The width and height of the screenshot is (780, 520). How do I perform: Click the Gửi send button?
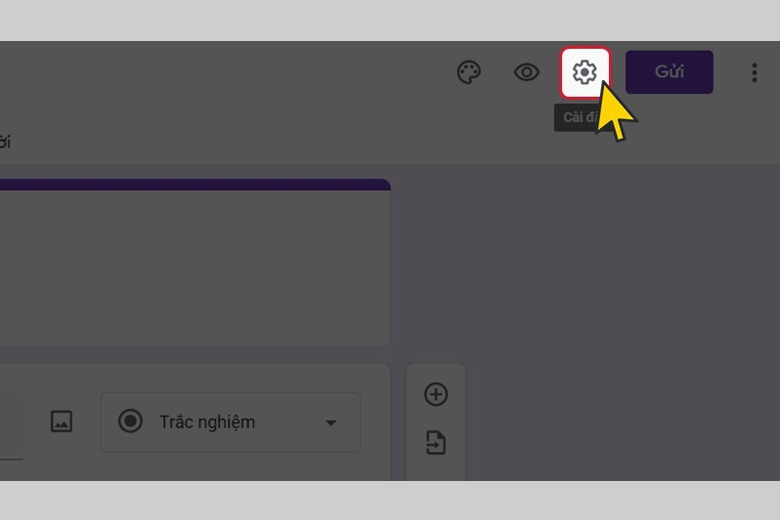tap(669, 72)
